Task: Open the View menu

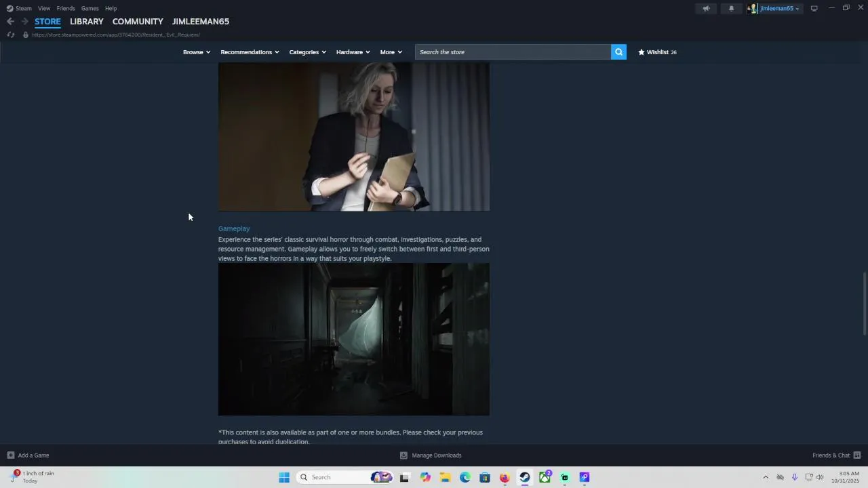Action: pos(44,8)
